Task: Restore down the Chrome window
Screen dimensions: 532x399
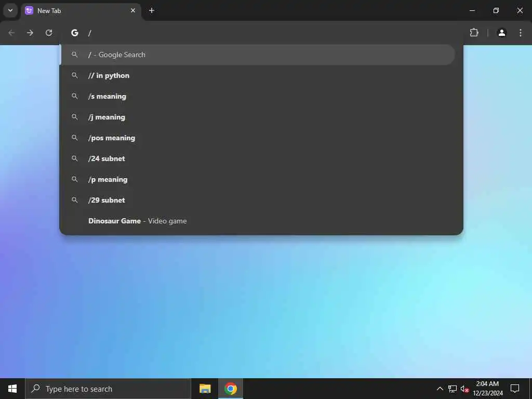Action: (496, 10)
